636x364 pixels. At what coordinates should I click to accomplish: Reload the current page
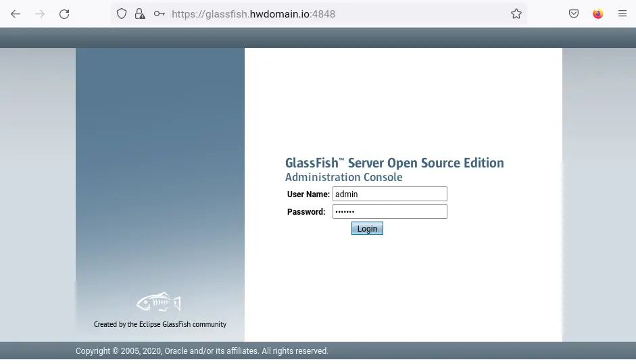[x=64, y=14]
